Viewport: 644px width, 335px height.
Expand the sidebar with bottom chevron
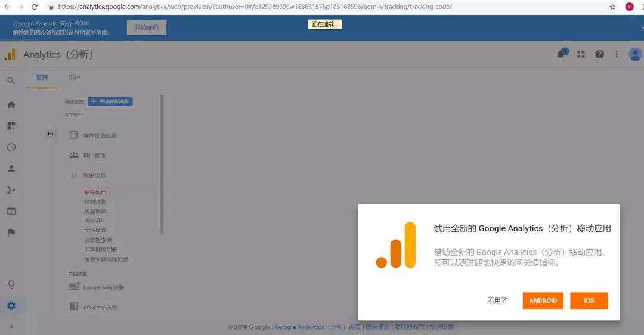11,327
